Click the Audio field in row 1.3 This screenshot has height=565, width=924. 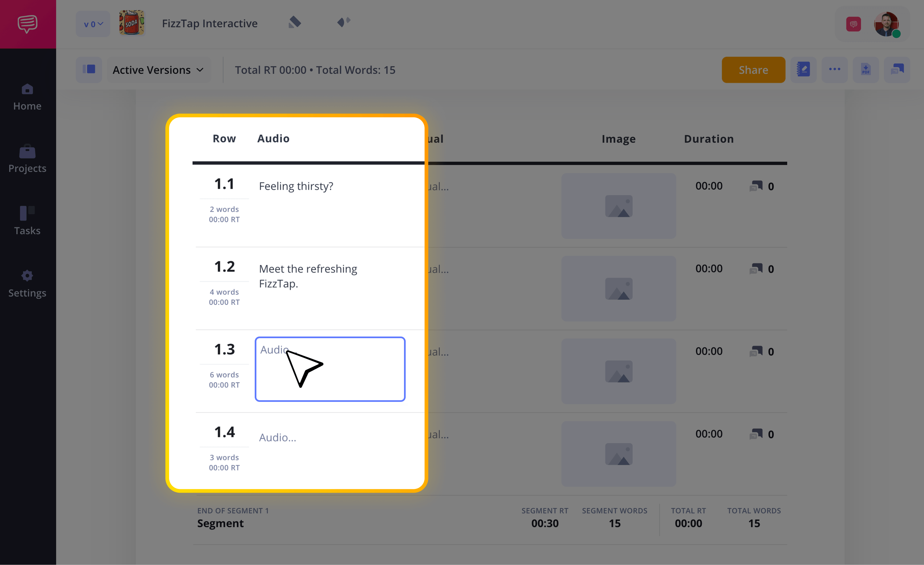click(330, 369)
